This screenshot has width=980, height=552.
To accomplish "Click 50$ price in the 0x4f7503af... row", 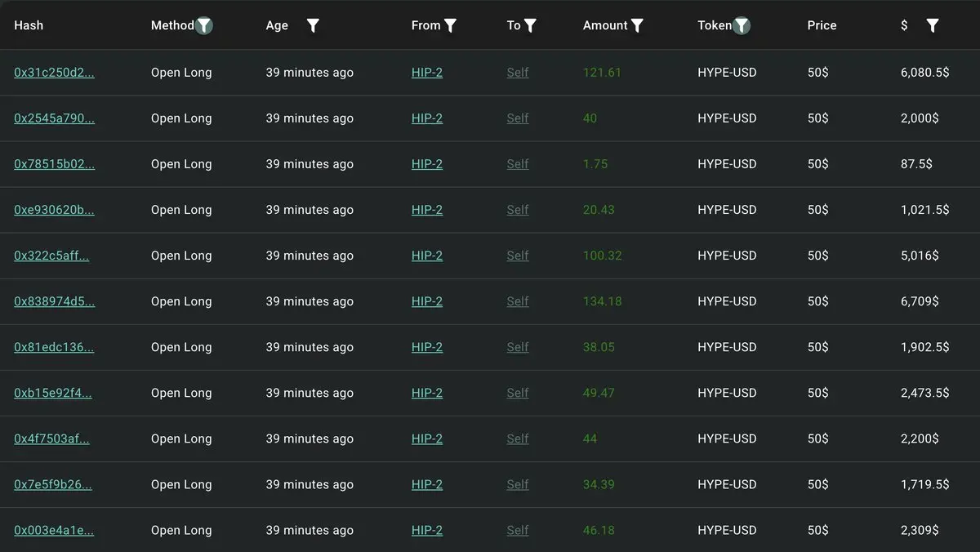I will pos(817,438).
